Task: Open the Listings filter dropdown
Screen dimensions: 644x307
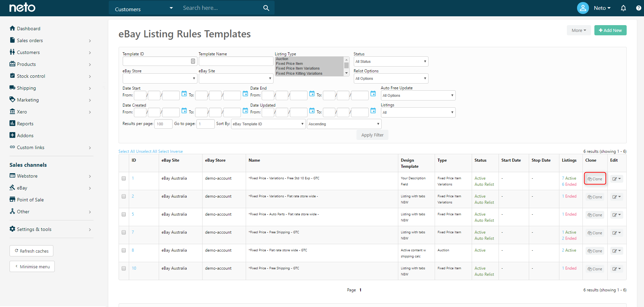Action: tap(418, 112)
